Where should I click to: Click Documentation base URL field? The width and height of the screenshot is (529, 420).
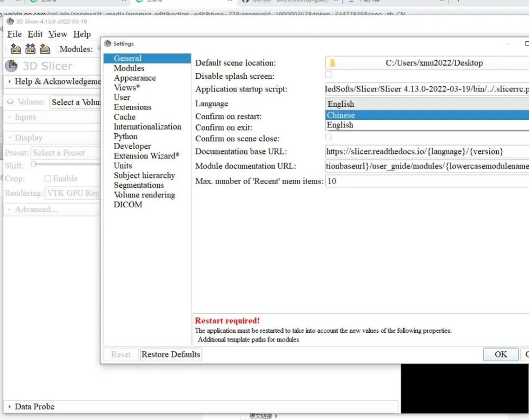pos(427,151)
